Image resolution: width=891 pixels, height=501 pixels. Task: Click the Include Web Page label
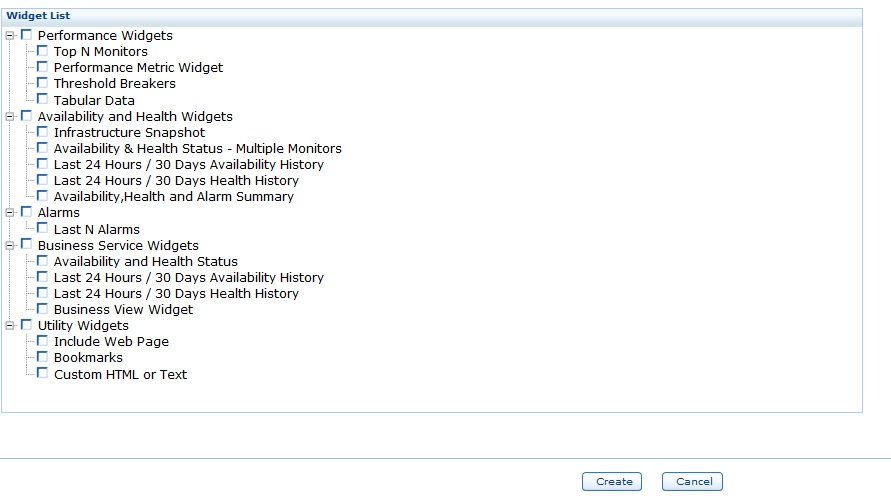click(x=111, y=341)
